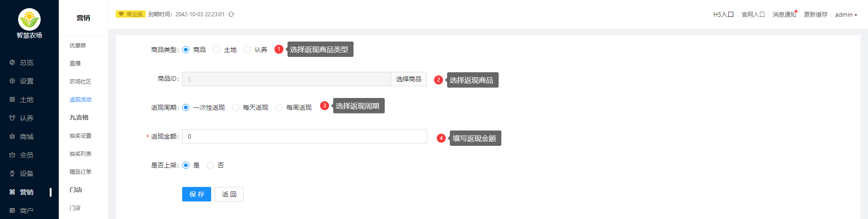Select the 认养 product type radio

247,50
